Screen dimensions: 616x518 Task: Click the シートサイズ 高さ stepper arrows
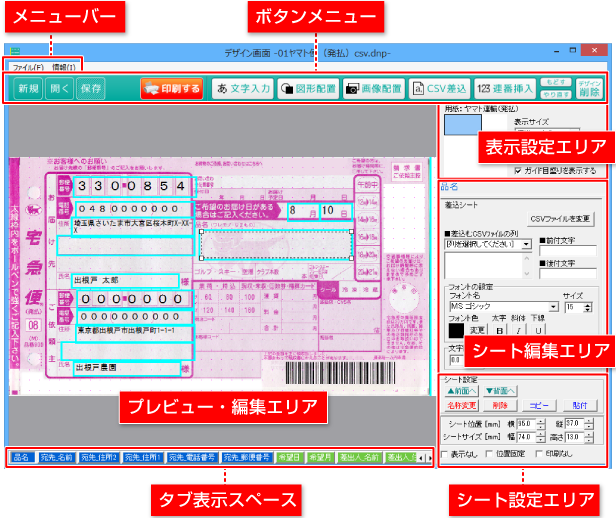pyautogui.click(x=589, y=437)
